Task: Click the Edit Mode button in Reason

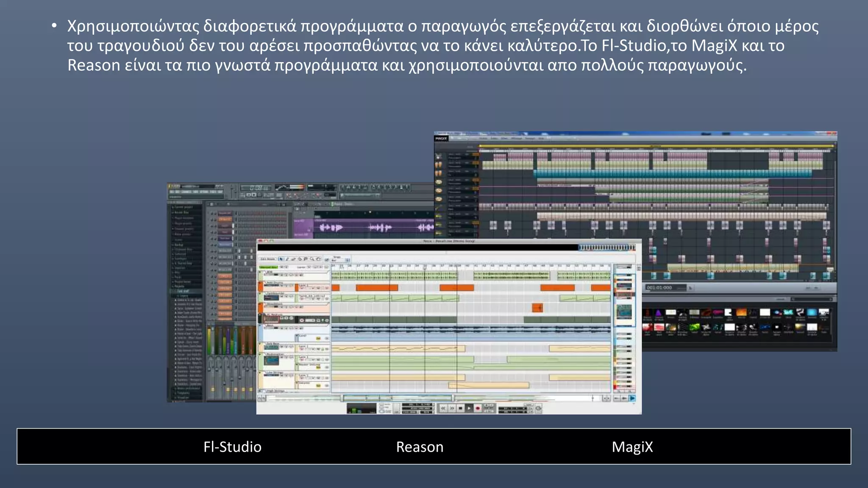Action: [x=267, y=259]
